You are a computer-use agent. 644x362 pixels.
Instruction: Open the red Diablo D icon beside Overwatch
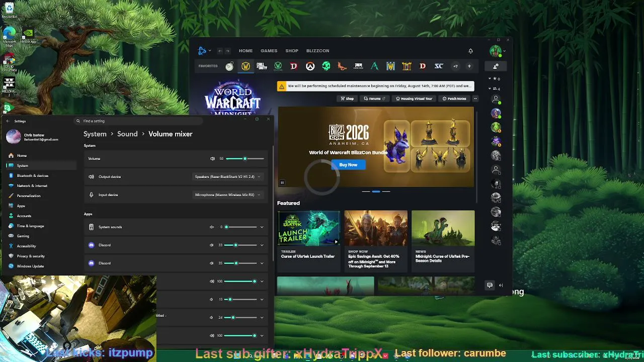[294, 66]
